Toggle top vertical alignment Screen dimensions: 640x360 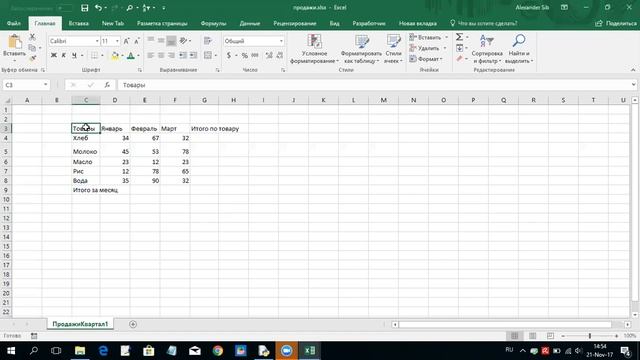coord(151,41)
